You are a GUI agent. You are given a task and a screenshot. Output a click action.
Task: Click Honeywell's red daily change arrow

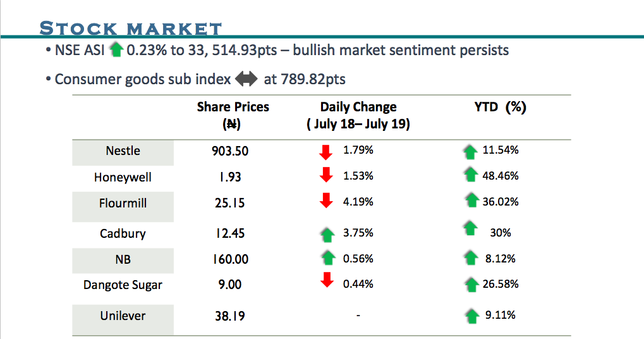pyautogui.click(x=326, y=175)
